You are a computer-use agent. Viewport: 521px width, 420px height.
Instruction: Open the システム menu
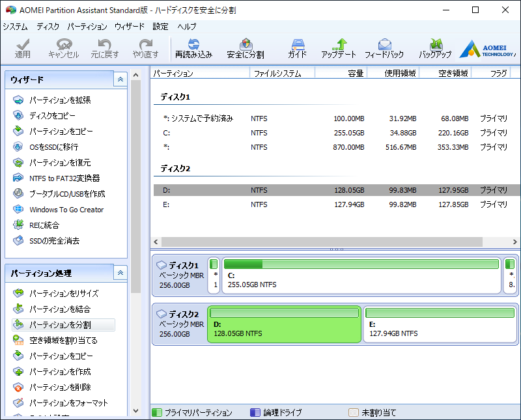15,27
